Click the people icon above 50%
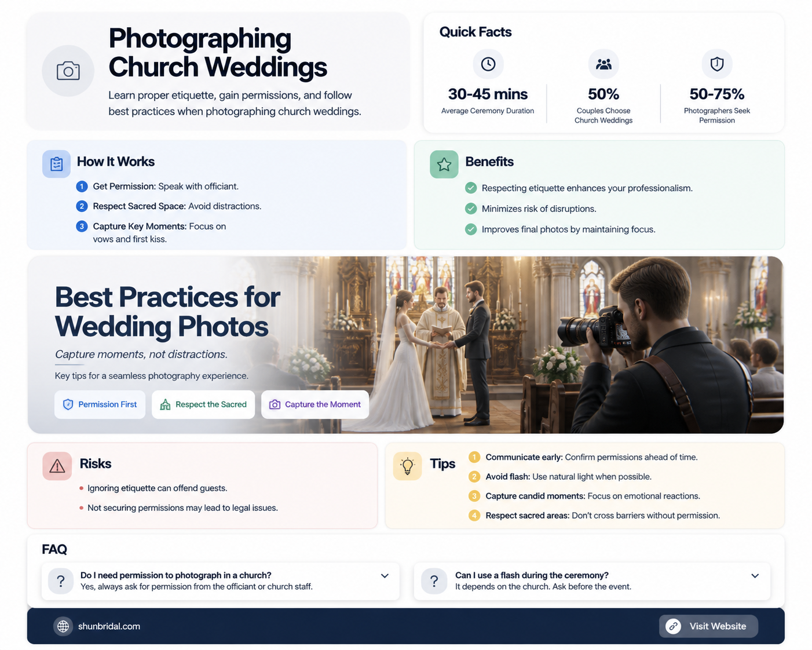The width and height of the screenshot is (812, 650). click(603, 64)
